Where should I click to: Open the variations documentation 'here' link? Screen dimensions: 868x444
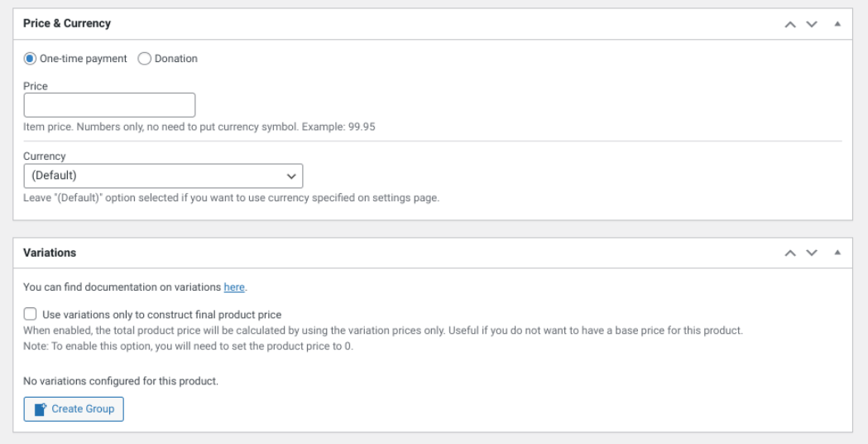click(234, 287)
